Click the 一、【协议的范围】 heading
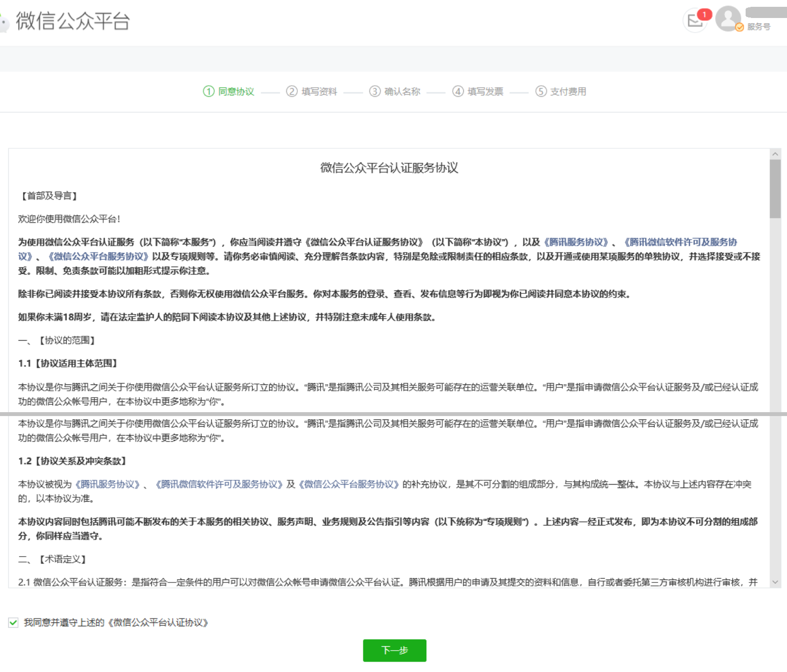Screen dimensions: 787x672 tap(58, 340)
